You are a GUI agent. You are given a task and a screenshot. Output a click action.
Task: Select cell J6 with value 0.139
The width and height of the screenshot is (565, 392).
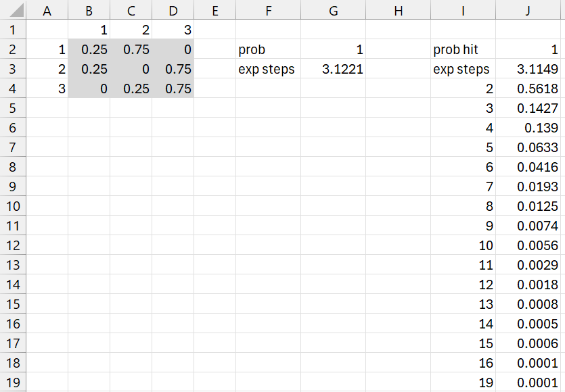coord(528,128)
